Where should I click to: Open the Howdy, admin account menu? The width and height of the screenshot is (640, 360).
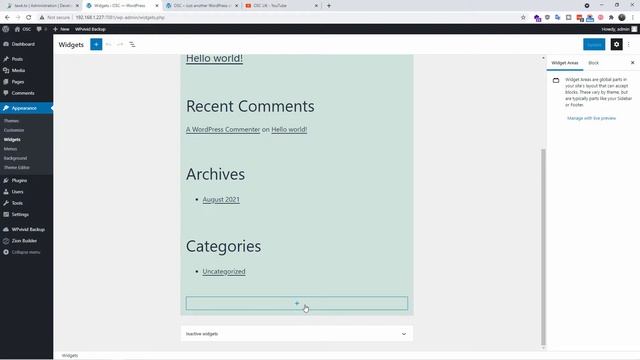point(619,29)
